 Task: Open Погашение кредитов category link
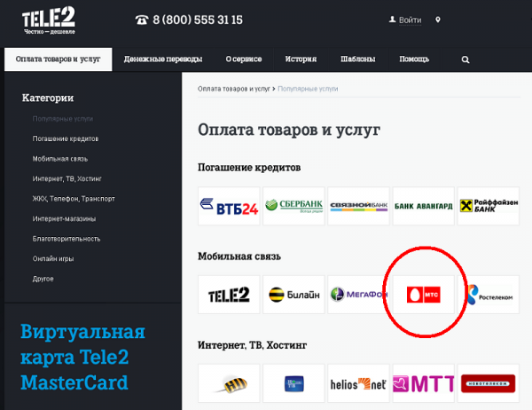pyautogui.click(x=66, y=138)
